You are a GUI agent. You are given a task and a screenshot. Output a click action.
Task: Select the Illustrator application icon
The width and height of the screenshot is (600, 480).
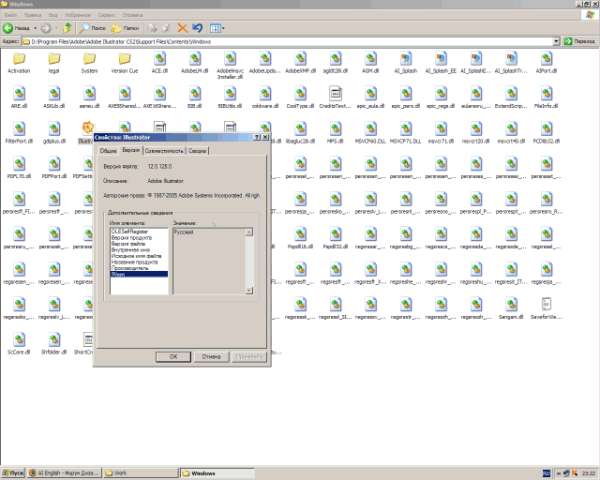(88, 129)
